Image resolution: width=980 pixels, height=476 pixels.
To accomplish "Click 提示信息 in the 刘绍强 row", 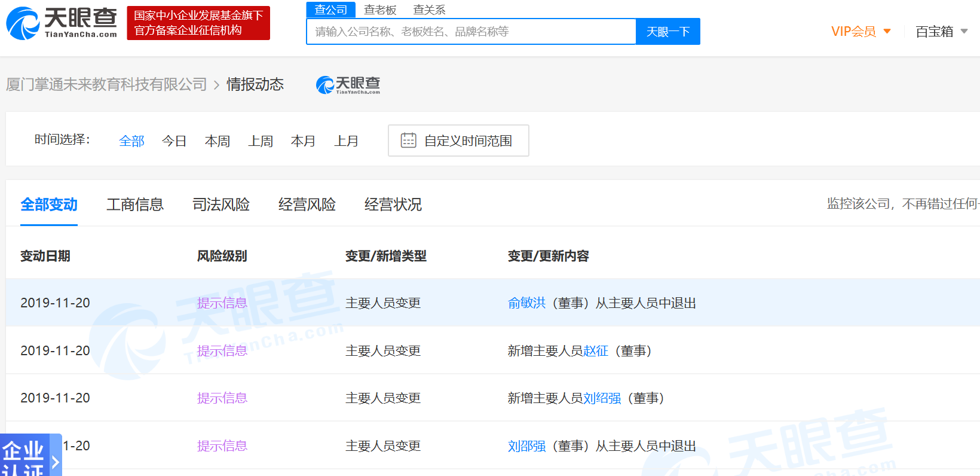I will 222,398.
